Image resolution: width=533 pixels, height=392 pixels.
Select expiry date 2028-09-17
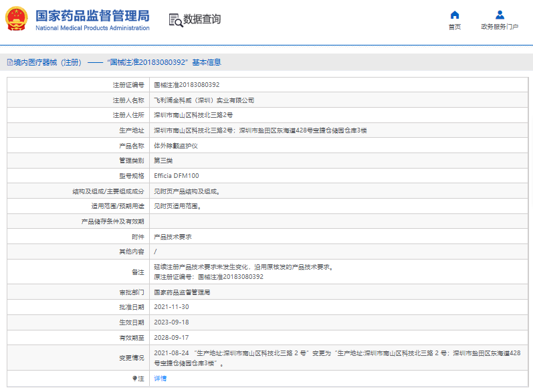pos(171,338)
